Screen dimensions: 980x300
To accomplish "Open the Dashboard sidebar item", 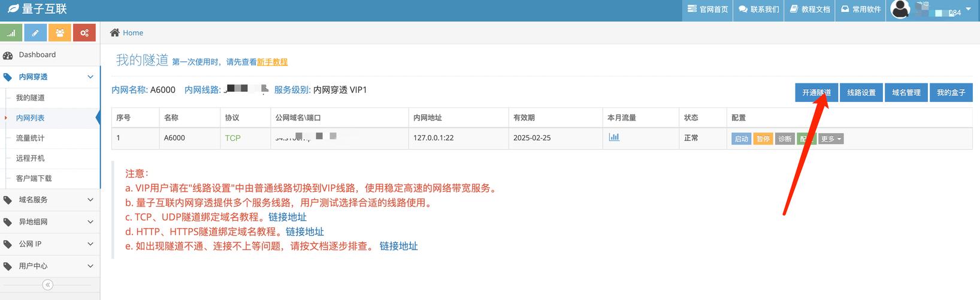I will pos(50,55).
